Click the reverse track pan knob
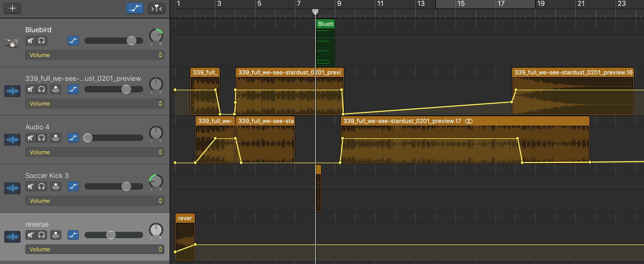Screen dimensions: 644x264 coord(156,230)
